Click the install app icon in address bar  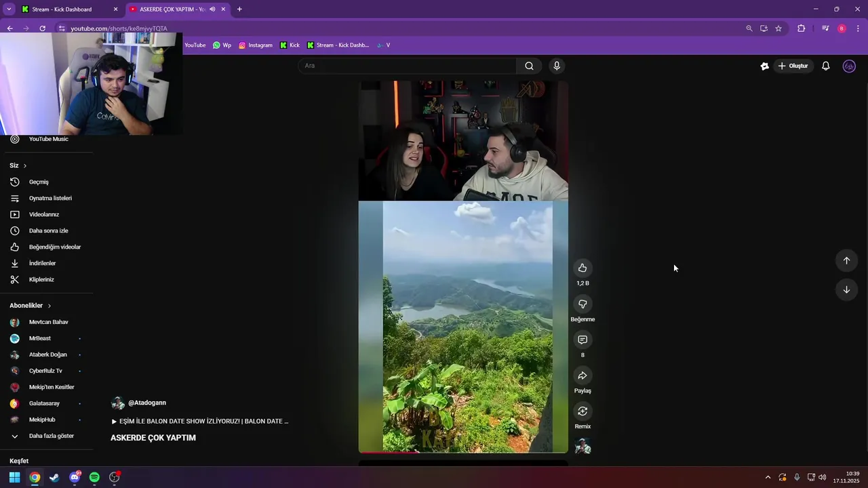(764, 28)
